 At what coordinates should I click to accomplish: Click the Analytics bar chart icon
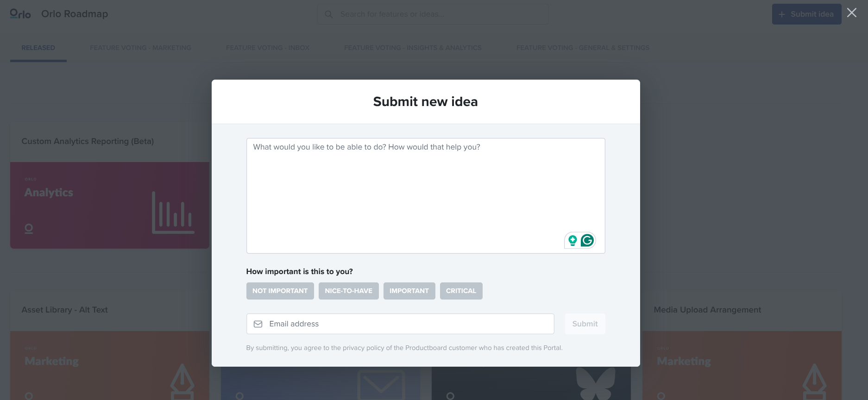pyautogui.click(x=173, y=212)
